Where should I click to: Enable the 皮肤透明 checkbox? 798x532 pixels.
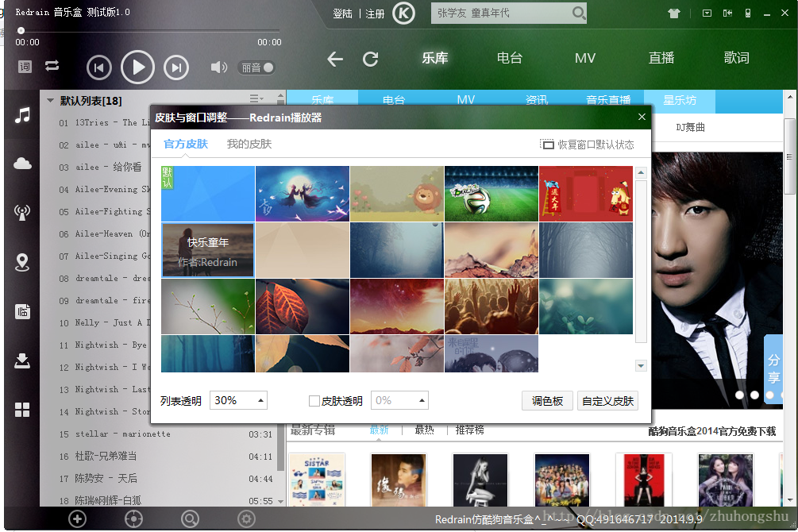314,401
